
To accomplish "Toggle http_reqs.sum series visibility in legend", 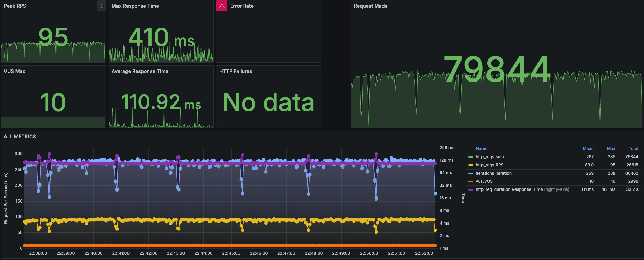I will [x=490, y=157].
